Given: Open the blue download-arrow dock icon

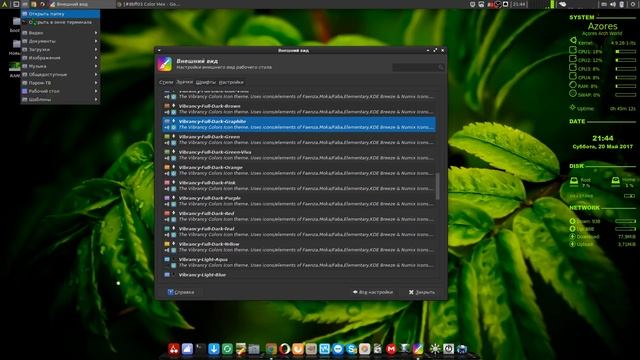Looking at the screenshot, I should (x=213, y=349).
